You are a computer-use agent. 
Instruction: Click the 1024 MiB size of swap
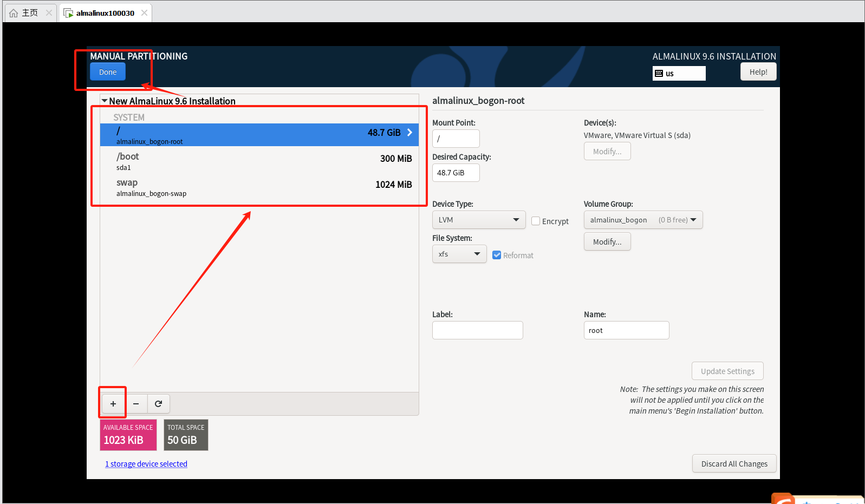(394, 185)
